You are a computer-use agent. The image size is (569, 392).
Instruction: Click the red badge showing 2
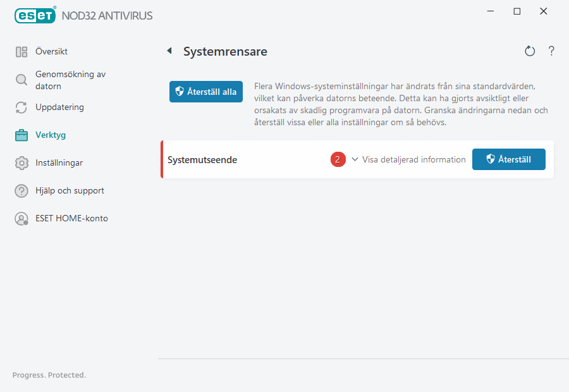point(338,159)
